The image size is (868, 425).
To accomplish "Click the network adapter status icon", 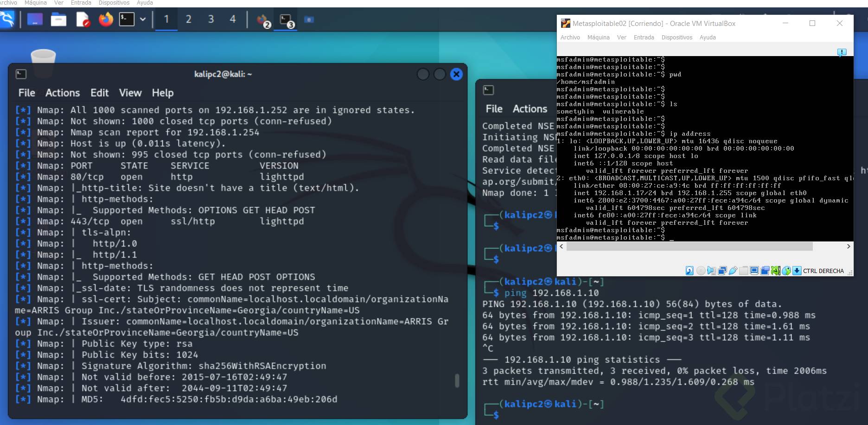I will pyautogui.click(x=722, y=271).
